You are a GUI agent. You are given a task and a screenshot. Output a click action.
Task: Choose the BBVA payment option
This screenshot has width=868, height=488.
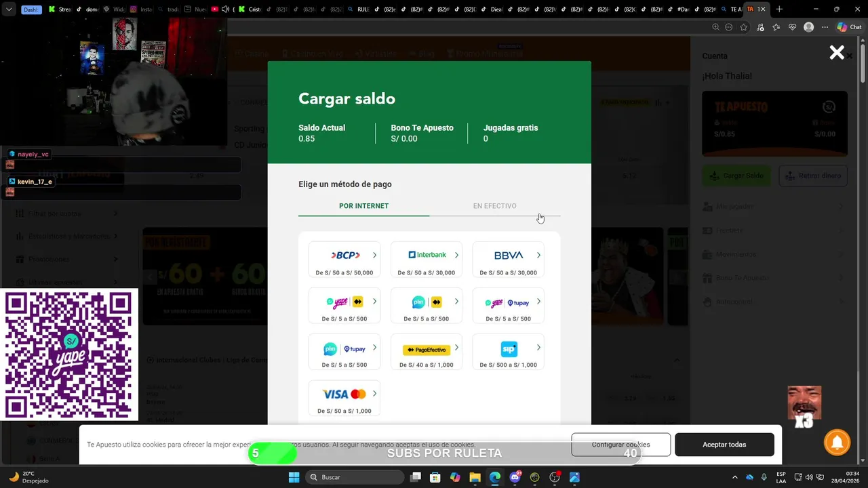509,260
